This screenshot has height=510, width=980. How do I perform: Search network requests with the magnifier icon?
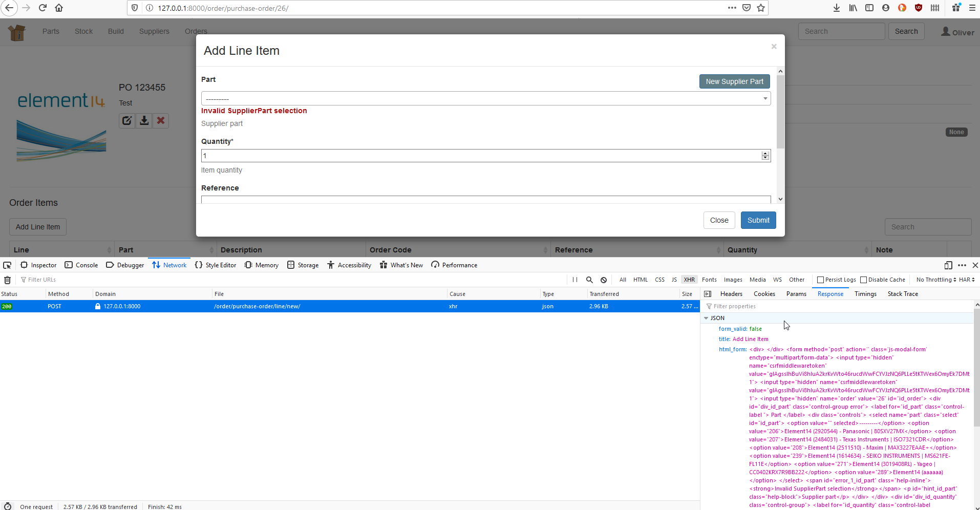(x=589, y=280)
